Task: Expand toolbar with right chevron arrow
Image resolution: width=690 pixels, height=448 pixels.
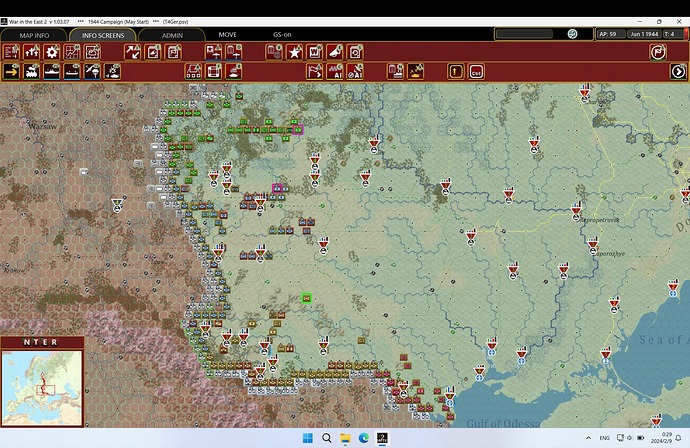Action: pyautogui.click(x=678, y=71)
